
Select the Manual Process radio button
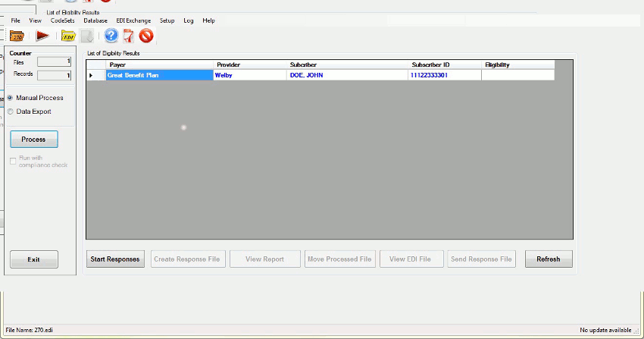(11, 98)
